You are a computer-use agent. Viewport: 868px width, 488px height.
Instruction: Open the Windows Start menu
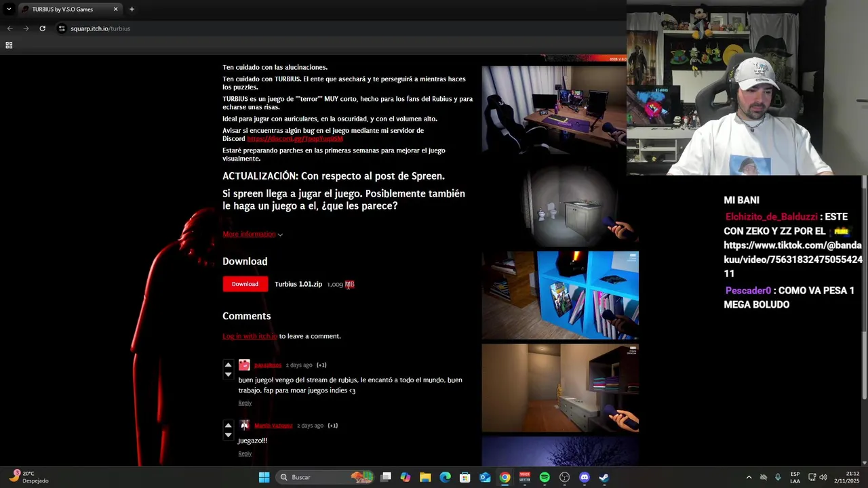coord(264,477)
